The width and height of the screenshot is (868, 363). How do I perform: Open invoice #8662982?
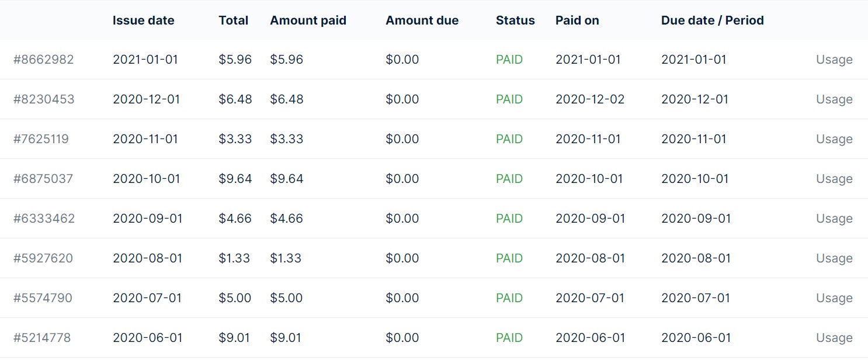point(44,60)
